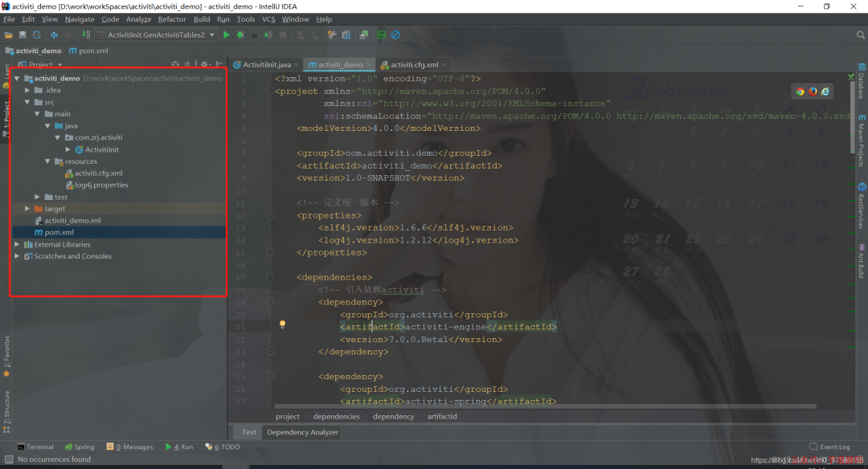Expand the test folder arrow
This screenshot has height=469, width=868.
[37, 197]
